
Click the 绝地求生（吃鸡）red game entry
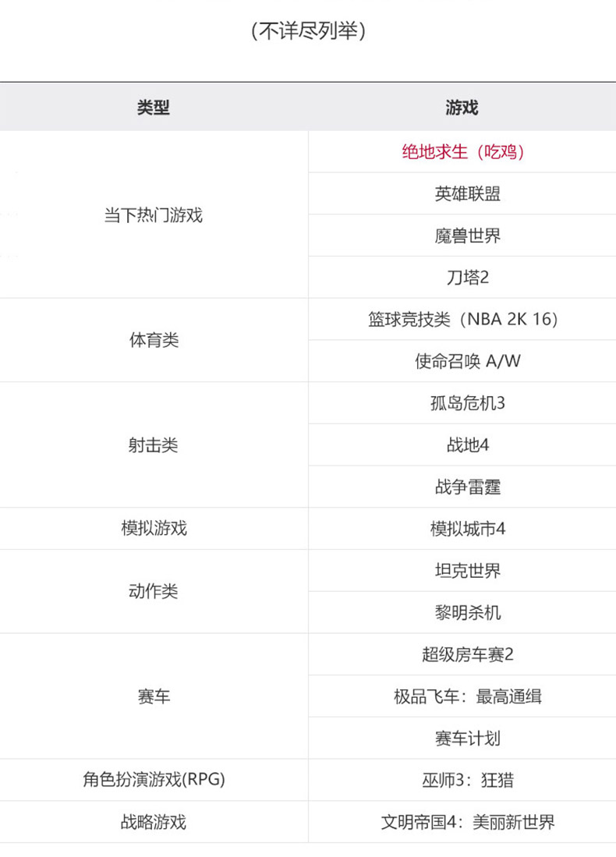(462, 151)
